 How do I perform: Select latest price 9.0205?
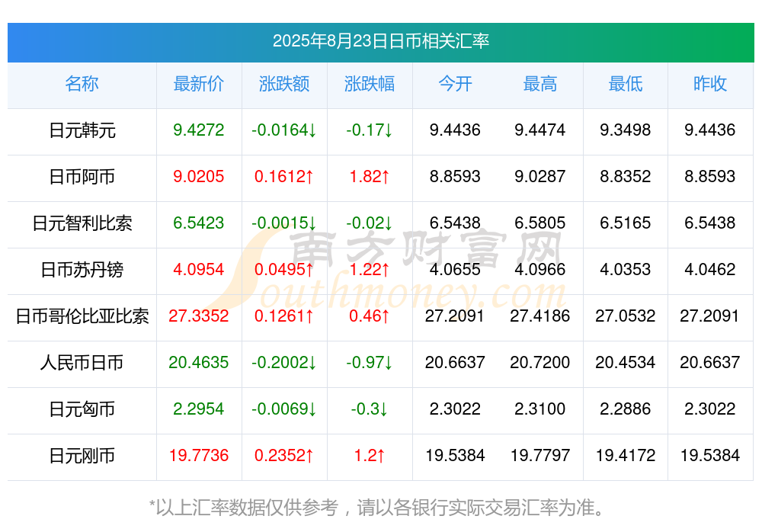point(199,176)
